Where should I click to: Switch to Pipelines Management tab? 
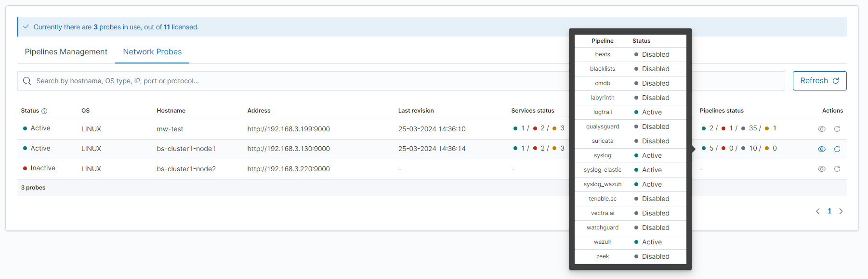coord(66,52)
